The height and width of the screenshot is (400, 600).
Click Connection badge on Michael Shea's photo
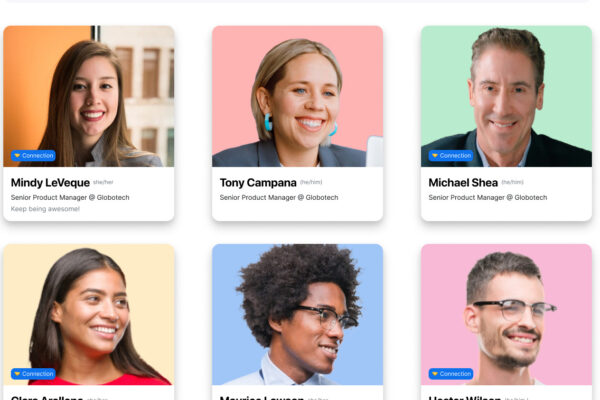[451, 155]
